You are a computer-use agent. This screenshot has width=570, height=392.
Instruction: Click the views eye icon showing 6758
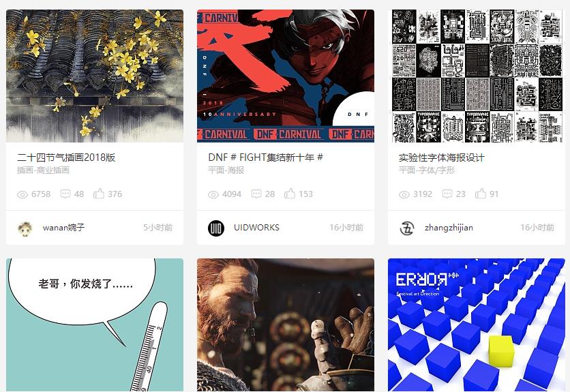click(x=22, y=194)
